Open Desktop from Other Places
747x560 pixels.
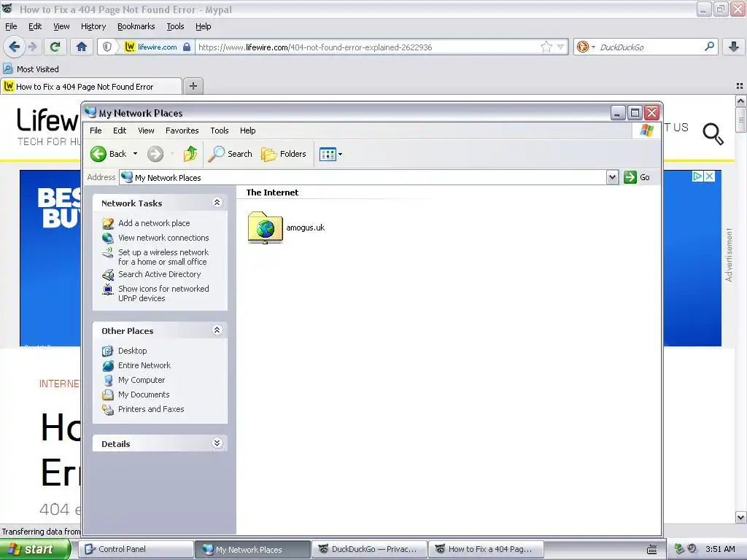click(133, 351)
